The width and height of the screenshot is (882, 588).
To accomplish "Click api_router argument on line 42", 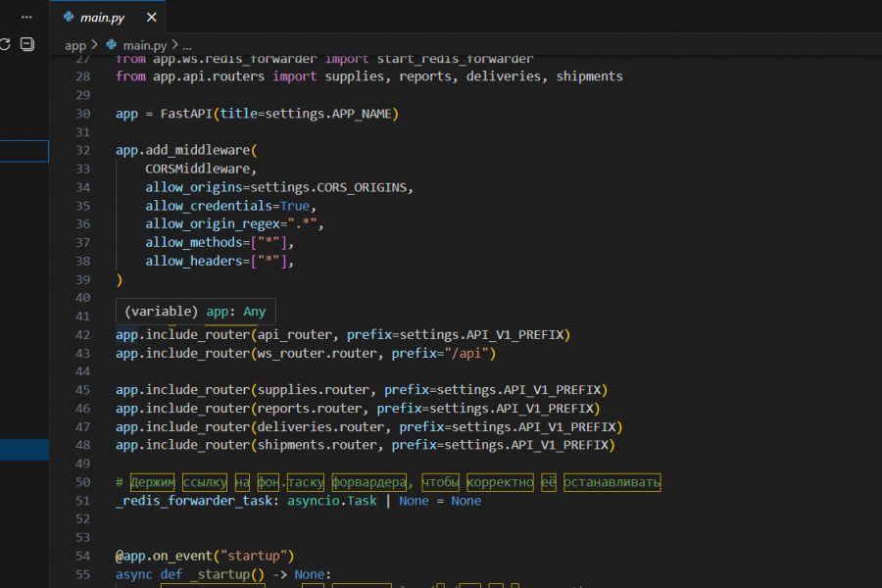I will tap(295, 335).
